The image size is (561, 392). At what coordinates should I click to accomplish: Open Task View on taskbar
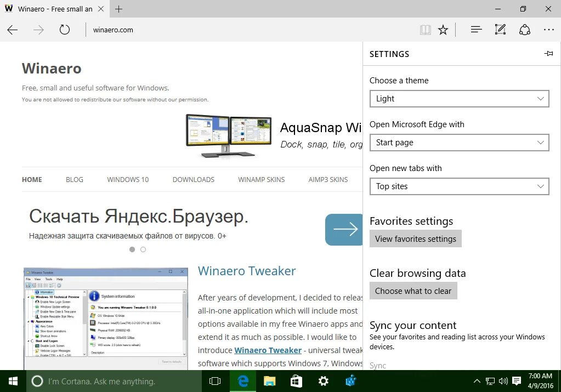[x=214, y=381]
